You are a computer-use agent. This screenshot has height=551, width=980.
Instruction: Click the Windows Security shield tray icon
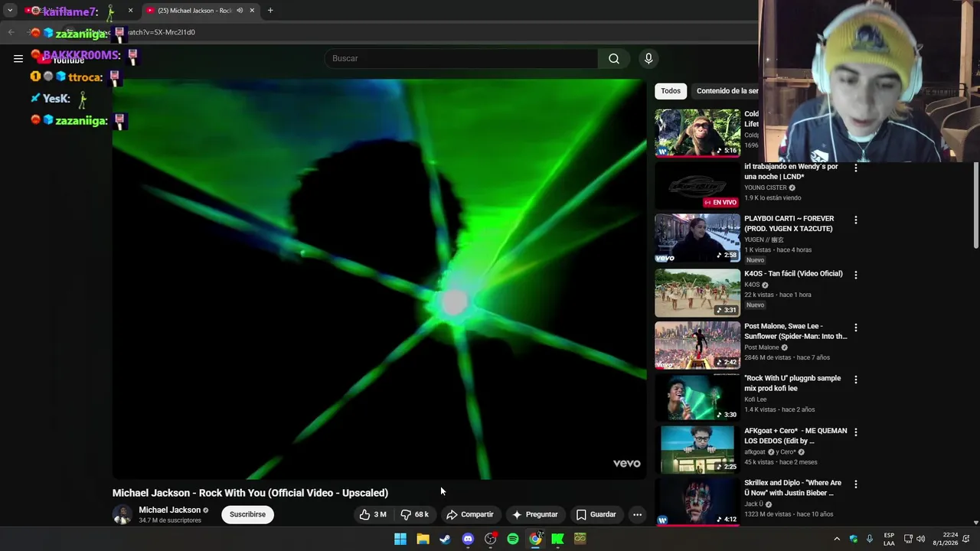click(854, 539)
